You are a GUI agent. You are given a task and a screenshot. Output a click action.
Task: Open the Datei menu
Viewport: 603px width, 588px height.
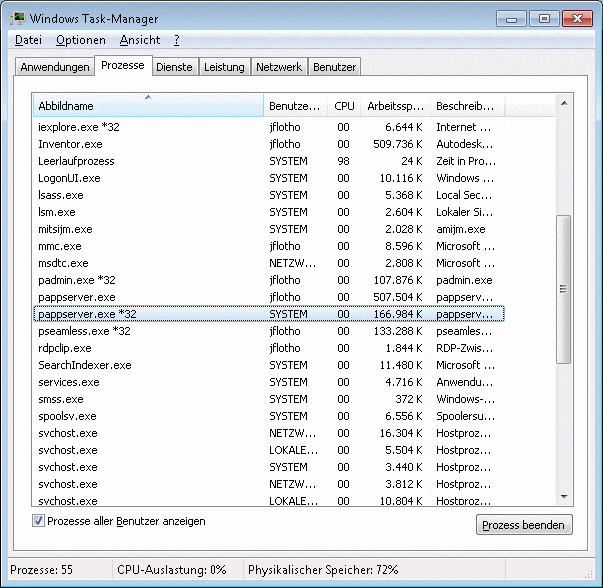pos(28,40)
